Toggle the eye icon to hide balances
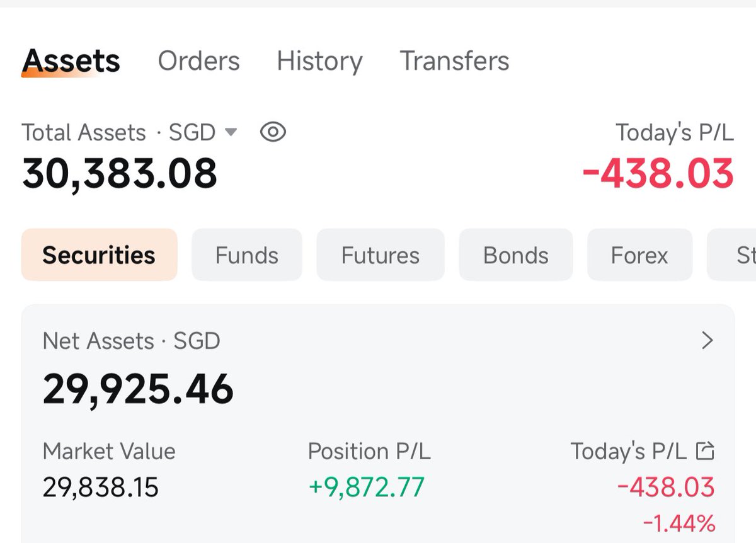Image resolution: width=756 pixels, height=543 pixels. coord(273,132)
